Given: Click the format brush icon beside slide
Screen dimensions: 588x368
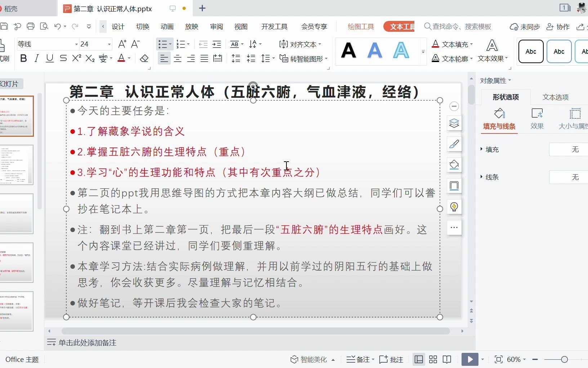Looking at the screenshot, I should point(454,144).
